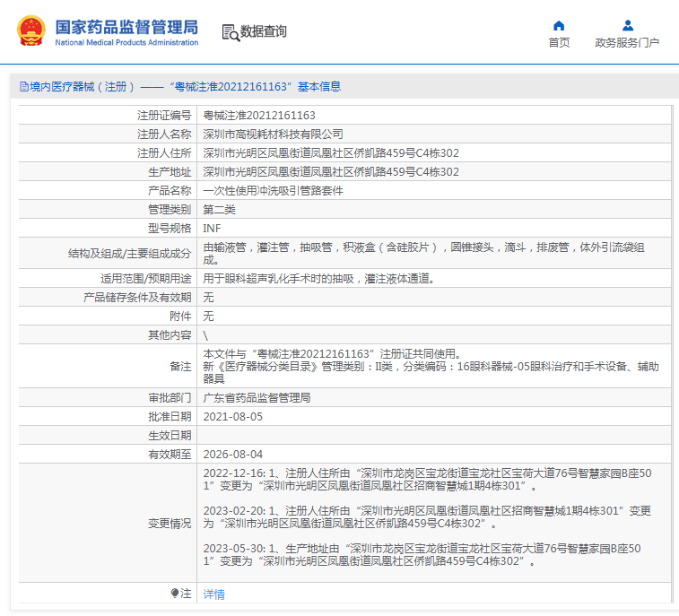
Task: Click 深圳市高视耗材科技有限公司 value
Action: [x=273, y=134]
